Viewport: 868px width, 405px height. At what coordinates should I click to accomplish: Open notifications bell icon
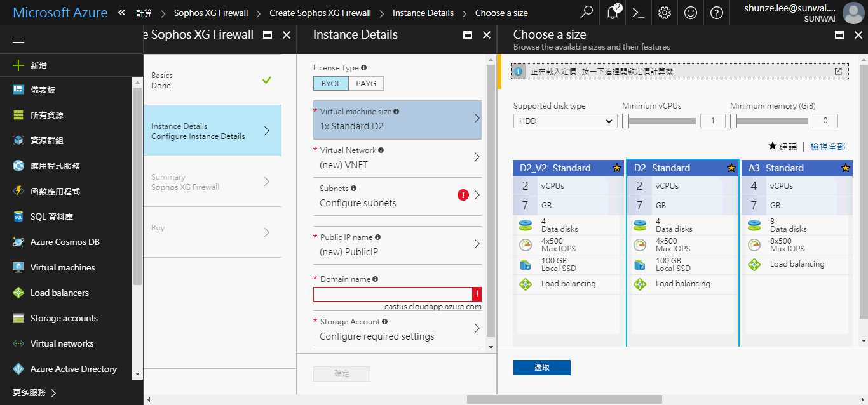(613, 13)
